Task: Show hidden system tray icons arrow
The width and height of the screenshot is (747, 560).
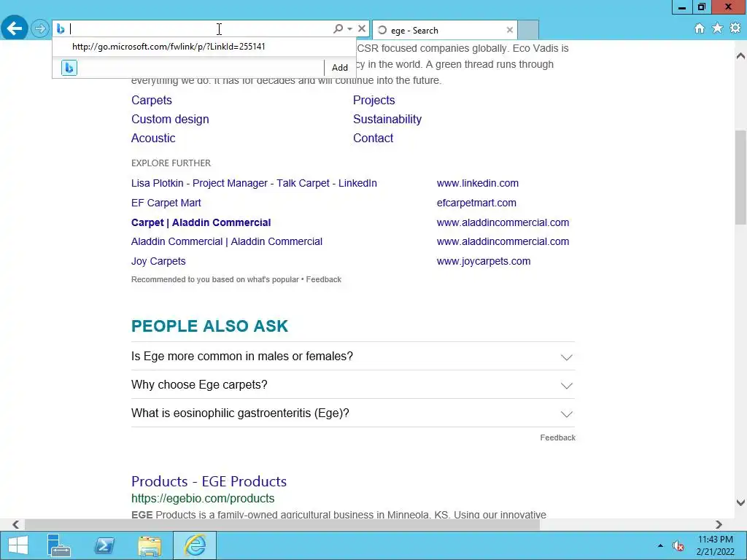Action: click(x=660, y=545)
